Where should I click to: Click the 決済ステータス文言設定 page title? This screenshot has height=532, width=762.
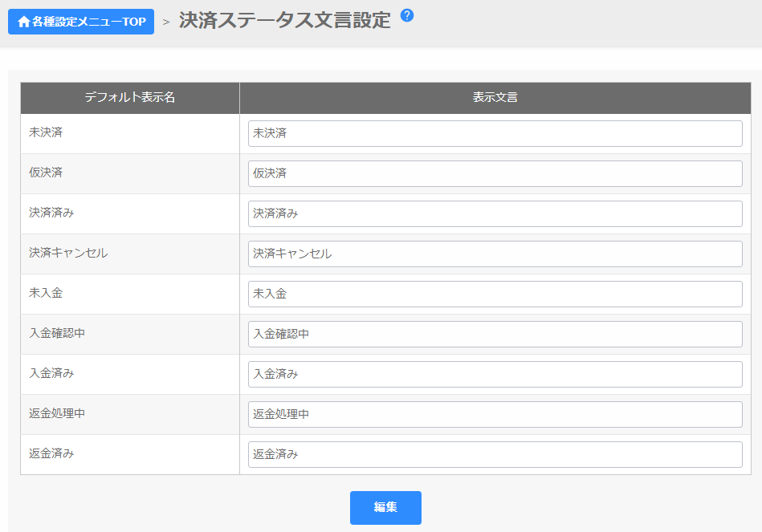[284, 21]
